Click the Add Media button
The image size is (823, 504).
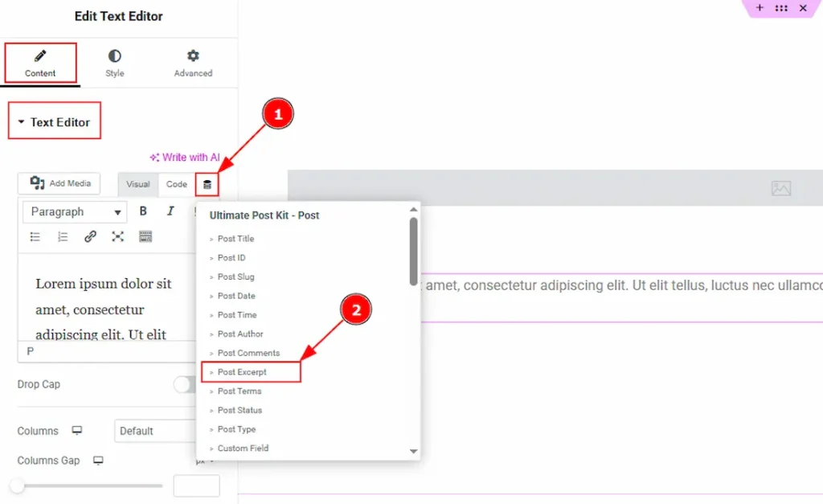(x=61, y=183)
